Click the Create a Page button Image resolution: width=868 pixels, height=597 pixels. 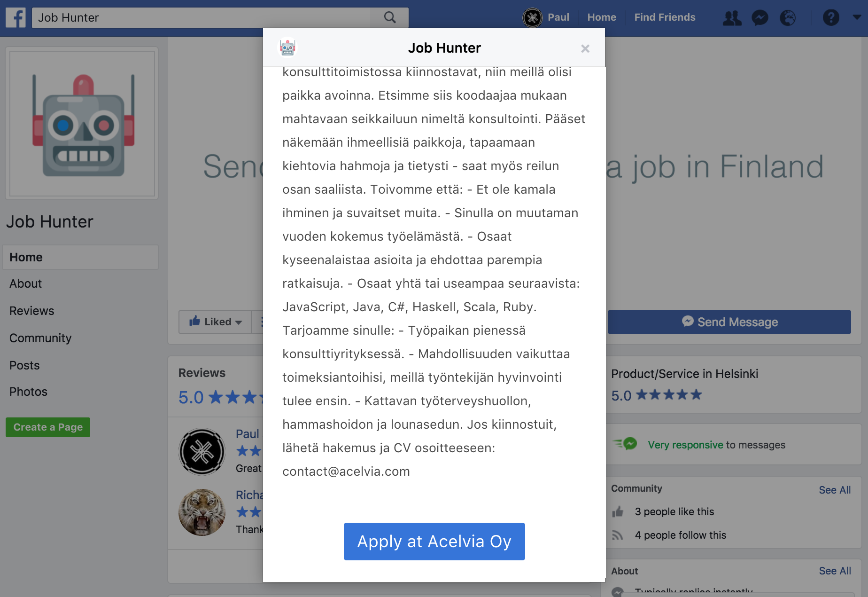pyautogui.click(x=48, y=427)
